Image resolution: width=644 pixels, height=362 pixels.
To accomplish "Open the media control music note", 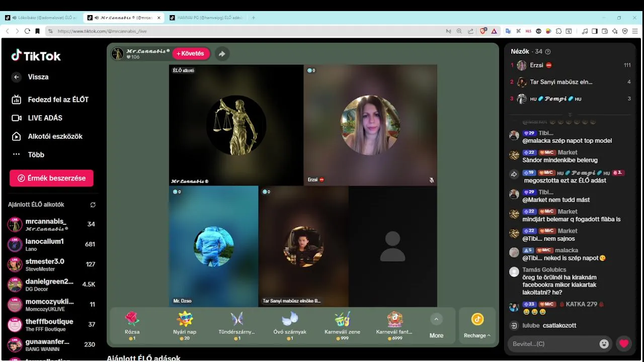I will (x=585, y=31).
